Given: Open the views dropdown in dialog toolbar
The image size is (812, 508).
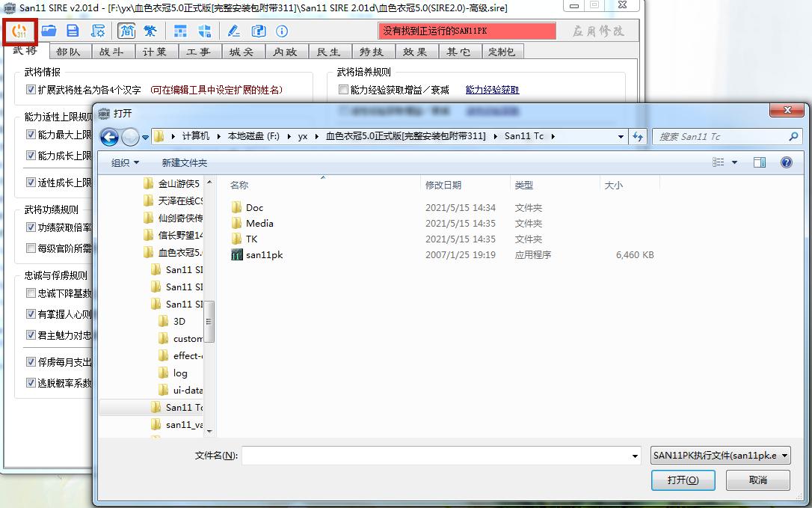Looking at the screenshot, I should coord(725,162).
